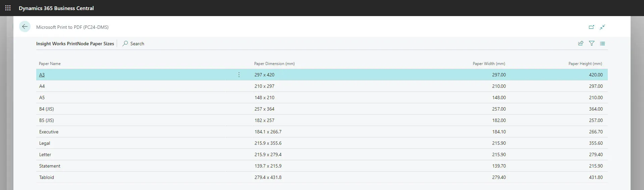Viewport: 644px width, 190px height.
Task: Click the Legal dimension cell 215.9 x 355.6
Action: click(x=268, y=143)
